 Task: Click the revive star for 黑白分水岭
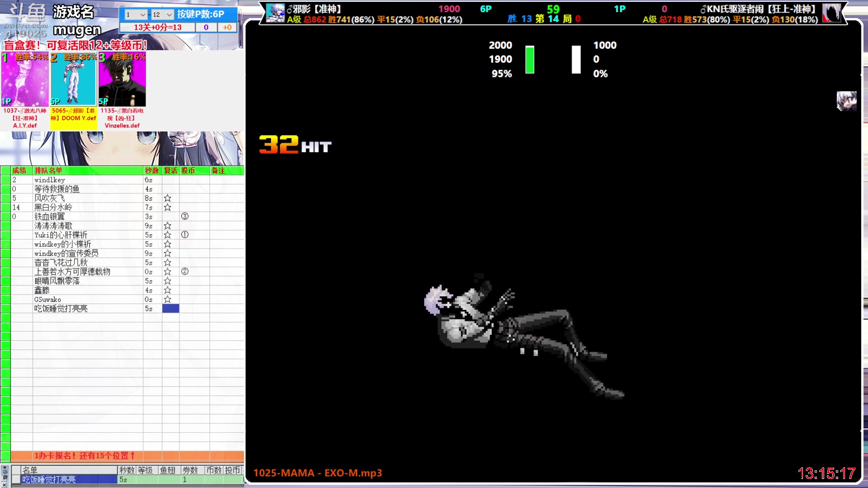pyautogui.click(x=167, y=207)
